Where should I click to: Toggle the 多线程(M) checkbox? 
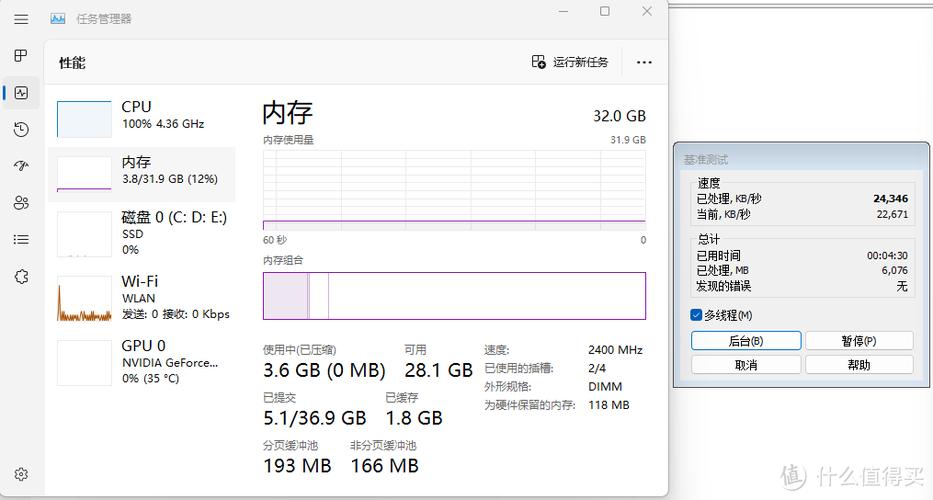pos(696,315)
